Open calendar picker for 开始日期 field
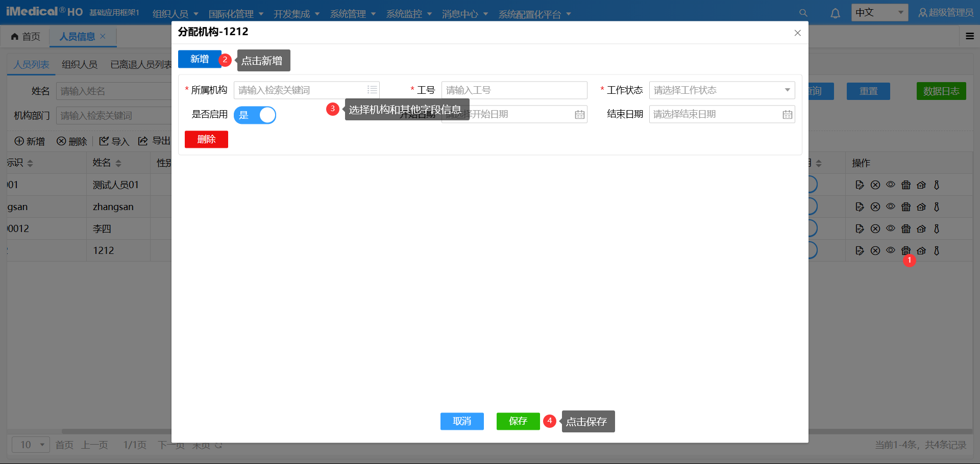Image resolution: width=980 pixels, height=464 pixels. (579, 115)
